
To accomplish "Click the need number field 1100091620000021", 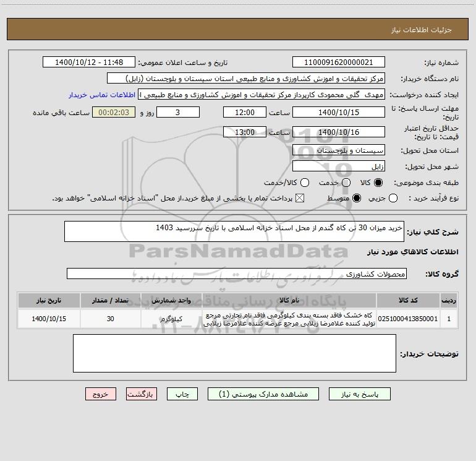I will [x=339, y=62].
